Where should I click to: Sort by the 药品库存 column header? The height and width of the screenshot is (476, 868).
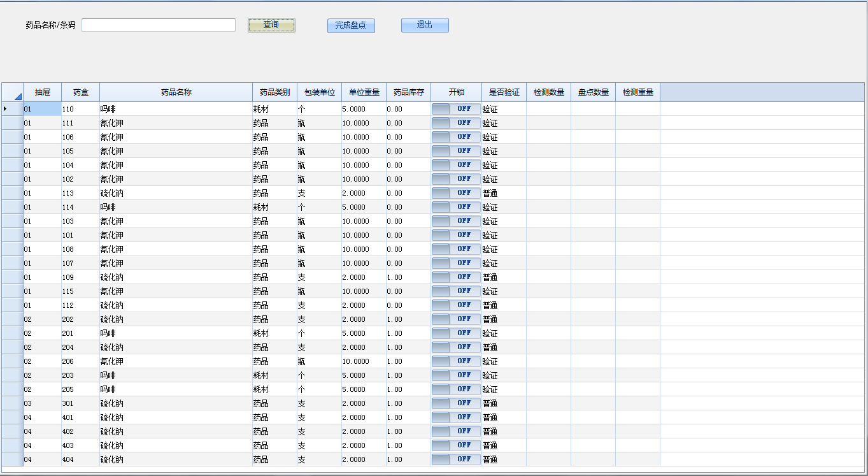point(408,92)
